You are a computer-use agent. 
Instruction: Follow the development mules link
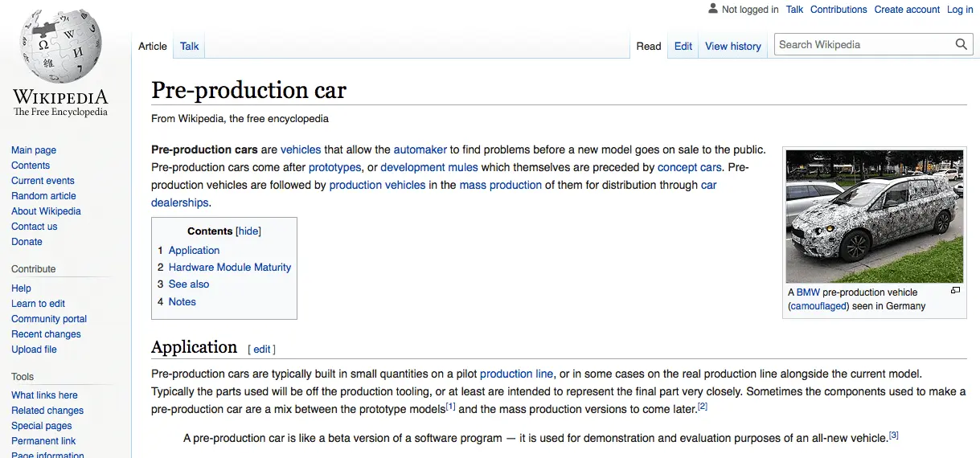click(429, 167)
